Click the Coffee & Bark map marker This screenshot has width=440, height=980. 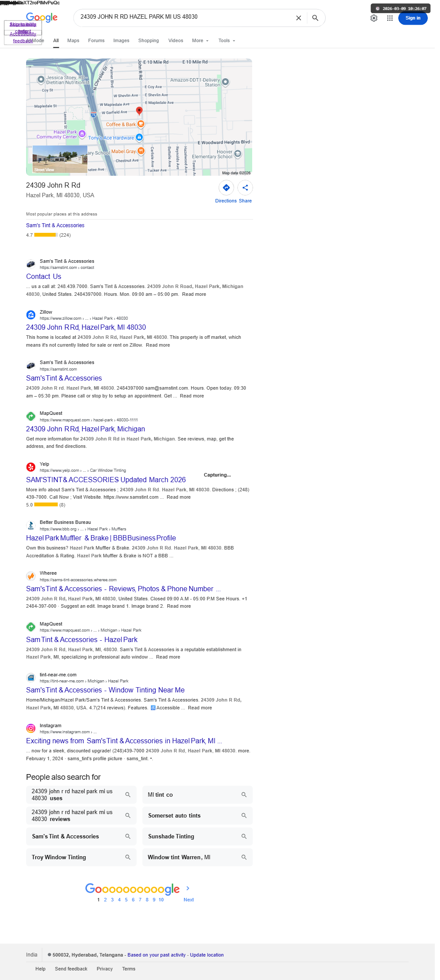click(141, 124)
